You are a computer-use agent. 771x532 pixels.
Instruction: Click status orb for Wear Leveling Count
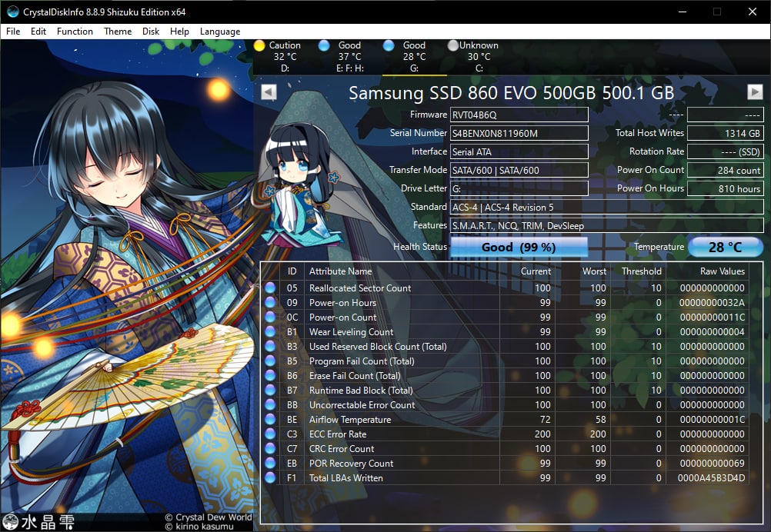pos(270,331)
